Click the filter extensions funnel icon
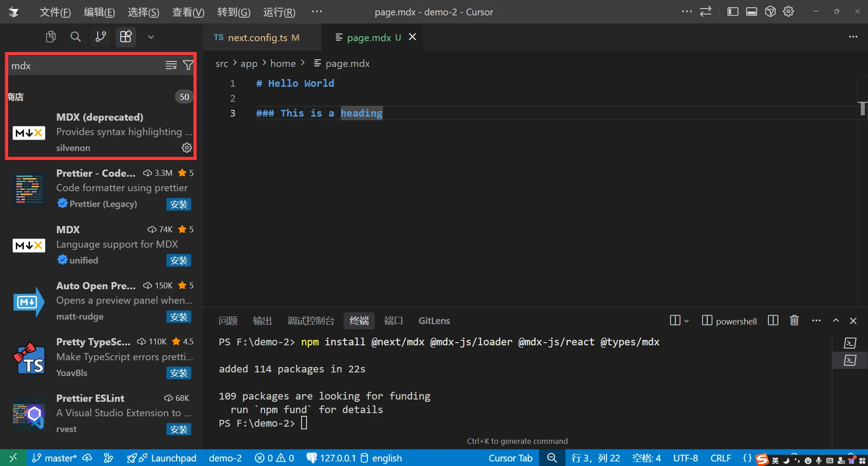 pyautogui.click(x=188, y=66)
